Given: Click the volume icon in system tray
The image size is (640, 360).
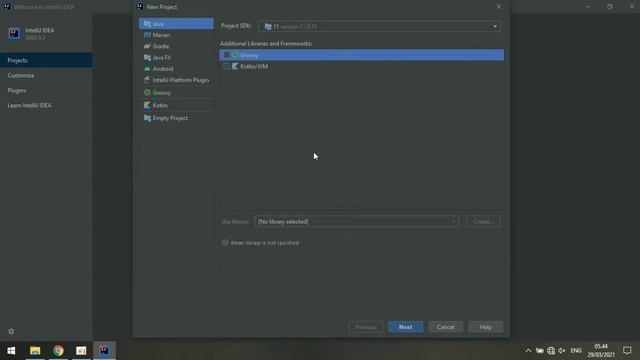Looking at the screenshot, I should click(x=562, y=351).
